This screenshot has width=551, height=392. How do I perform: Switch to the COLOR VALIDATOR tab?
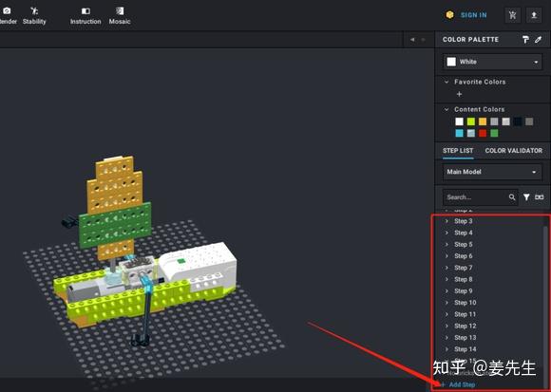click(513, 151)
